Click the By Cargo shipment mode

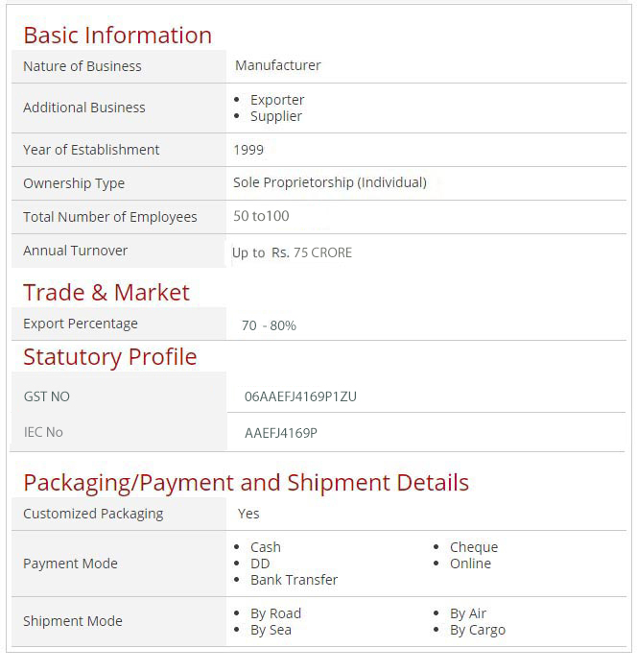[478, 630]
